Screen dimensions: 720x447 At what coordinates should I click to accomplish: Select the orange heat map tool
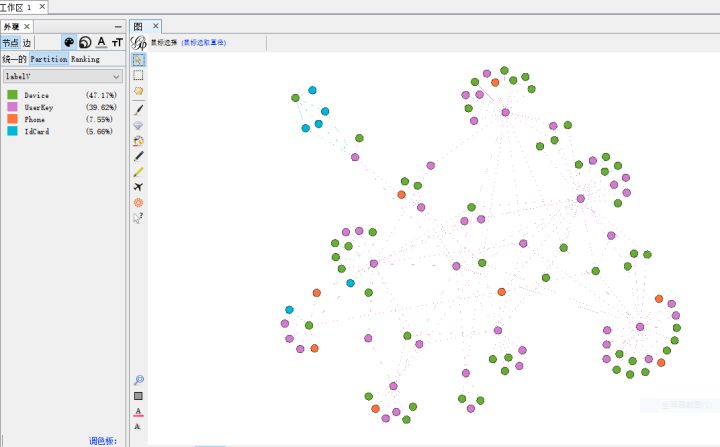pyautogui.click(x=138, y=203)
